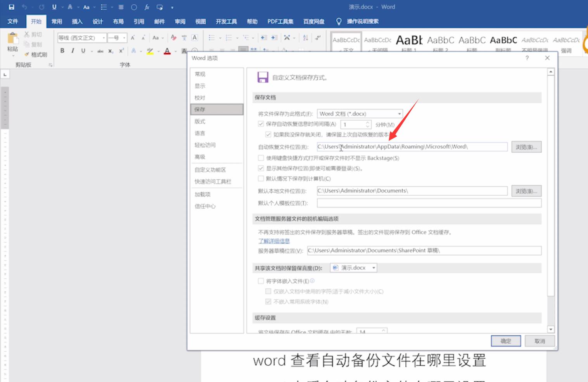Expand the highlight color dropdown arrow
This screenshot has width=588, height=382.
158,51
